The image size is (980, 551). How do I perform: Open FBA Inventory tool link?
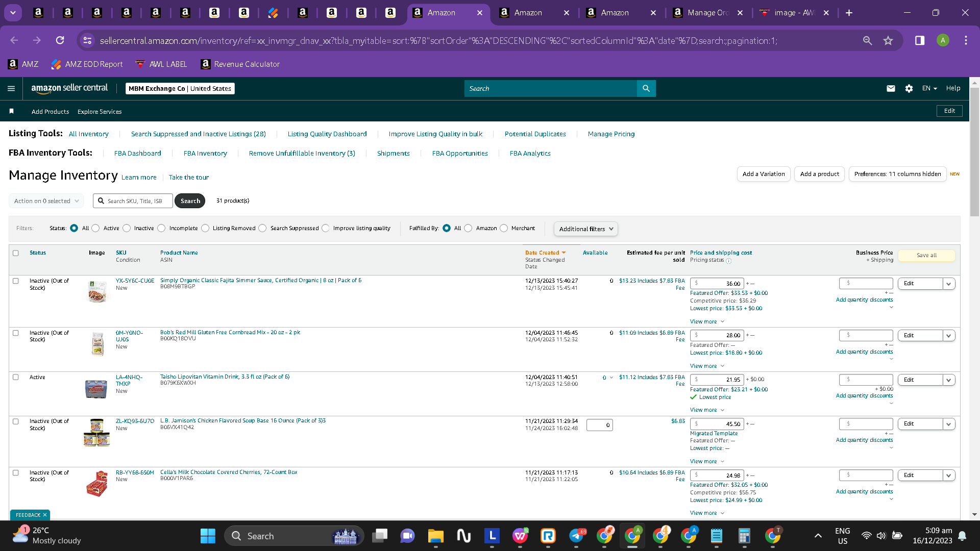point(205,154)
